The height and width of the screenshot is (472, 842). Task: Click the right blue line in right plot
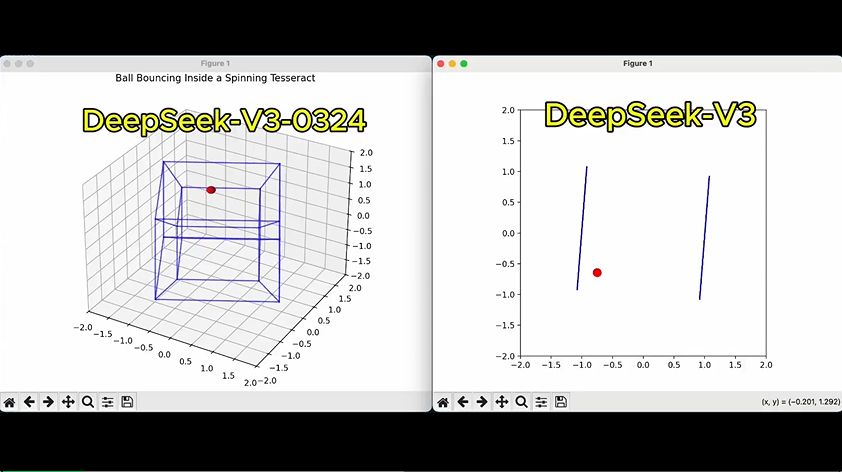point(705,237)
